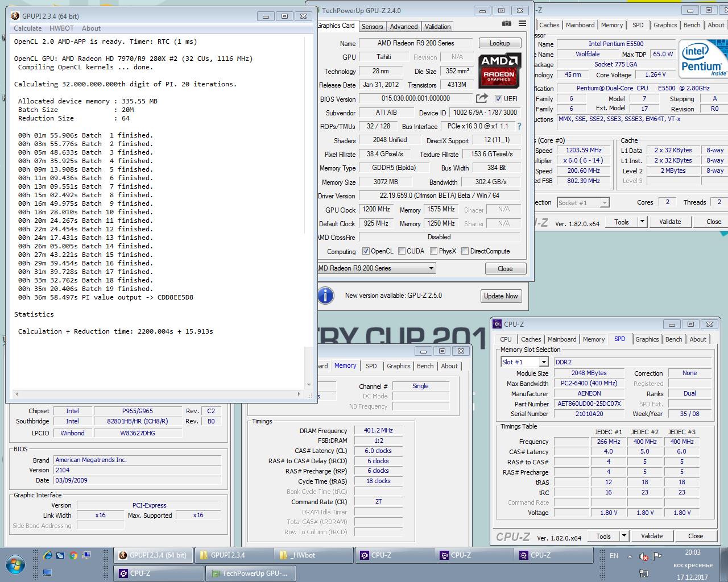Image resolution: width=728 pixels, height=582 pixels.
Task: Open the HWBOT menu in GPUPI
Action: click(x=61, y=28)
